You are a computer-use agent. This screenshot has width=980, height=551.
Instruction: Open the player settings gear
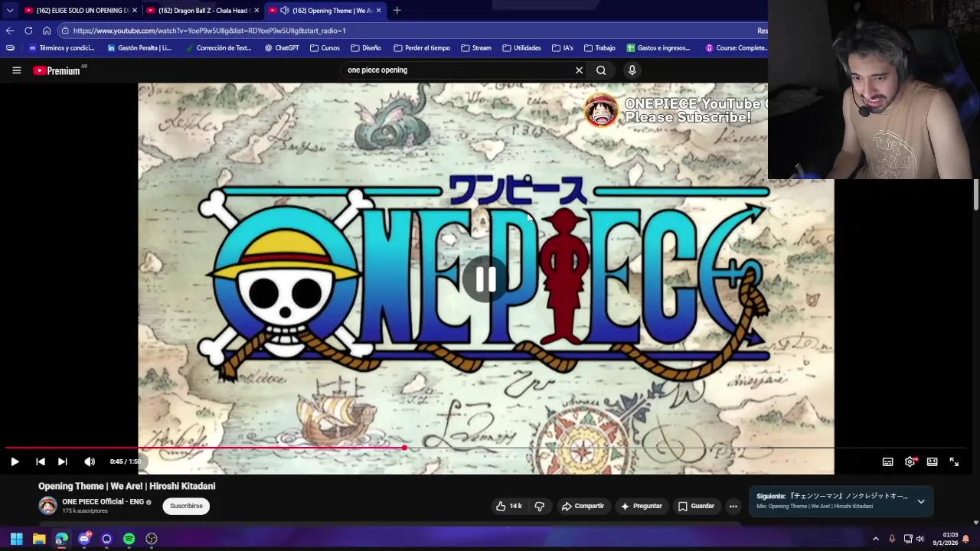click(910, 461)
